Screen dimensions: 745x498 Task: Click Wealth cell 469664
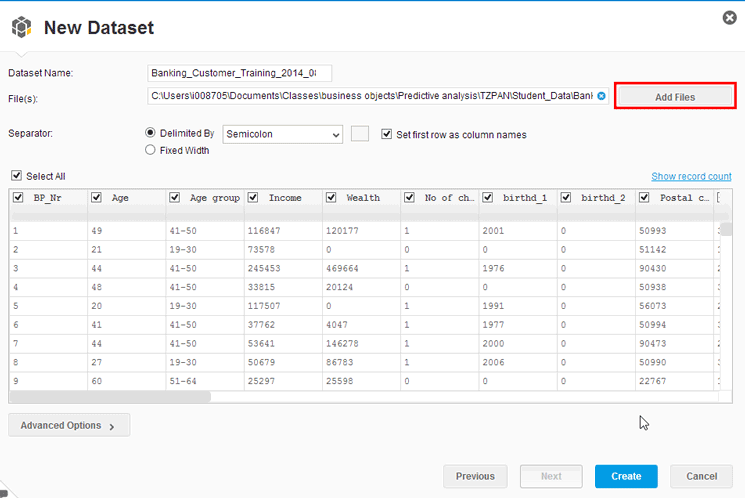click(x=342, y=268)
